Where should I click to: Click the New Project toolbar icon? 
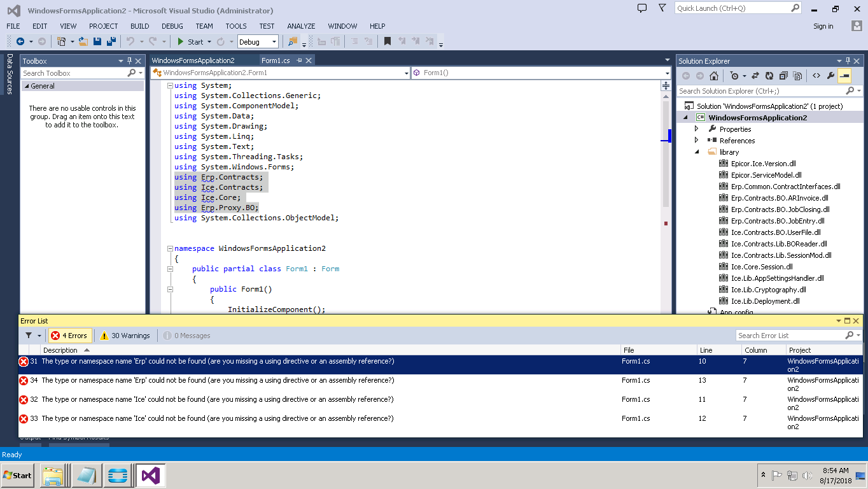tap(62, 41)
